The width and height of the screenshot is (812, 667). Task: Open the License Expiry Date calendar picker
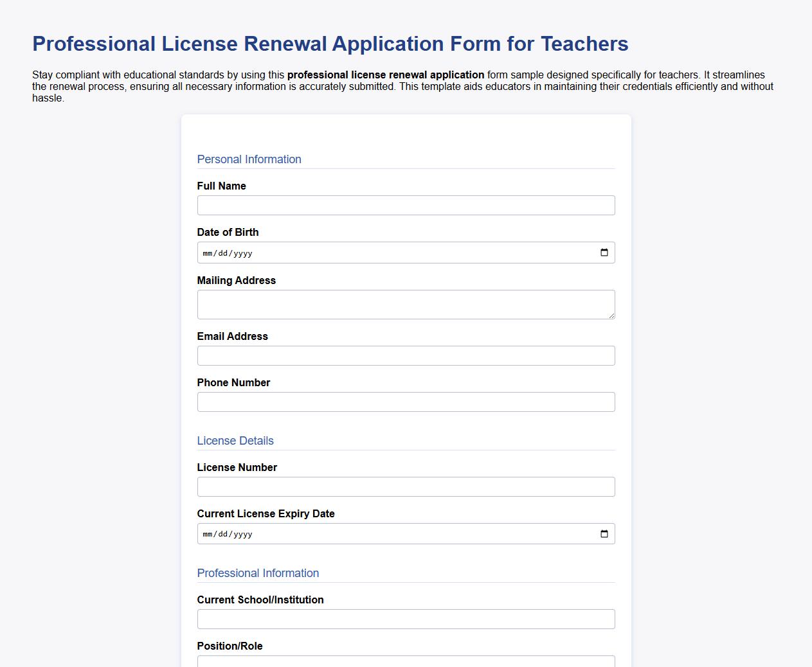click(x=604, y=533)
